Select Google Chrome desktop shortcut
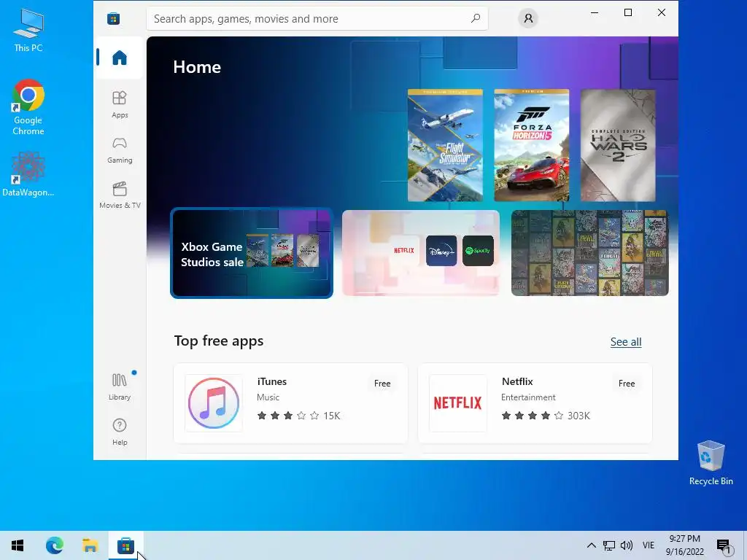Screen dimensions: 747x560 28,108
